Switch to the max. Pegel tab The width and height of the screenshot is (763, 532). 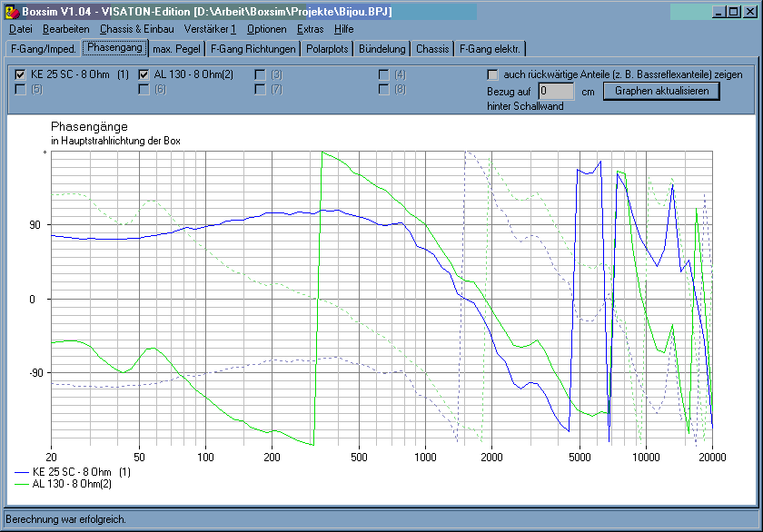click(176, 48)
